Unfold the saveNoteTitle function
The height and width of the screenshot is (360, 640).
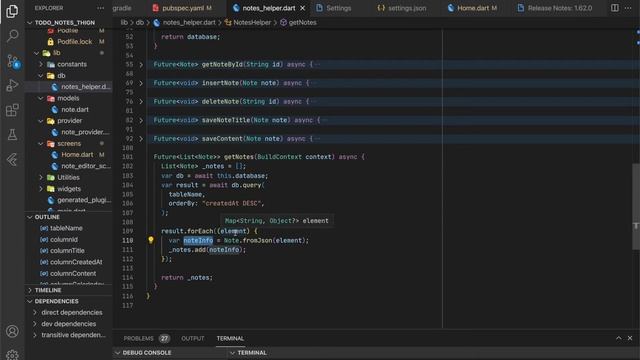[x=141, y=120]
